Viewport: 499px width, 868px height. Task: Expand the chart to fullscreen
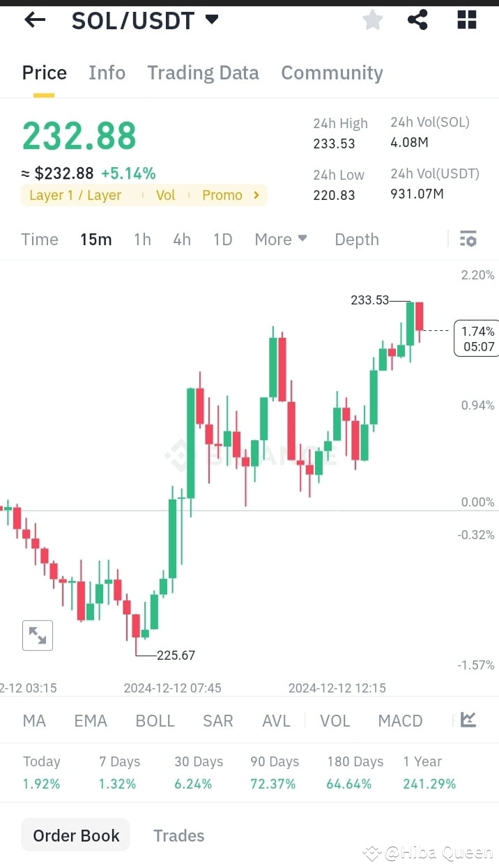coord(37,635)
